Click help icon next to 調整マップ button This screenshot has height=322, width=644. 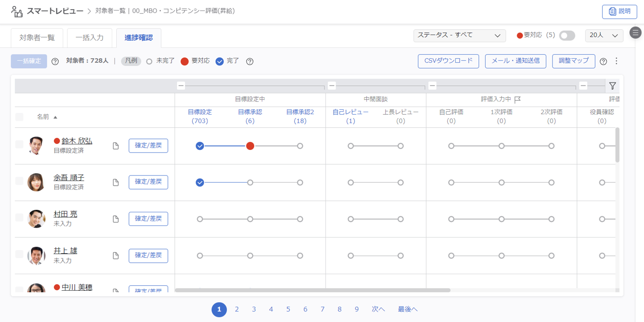pos(603,61)
